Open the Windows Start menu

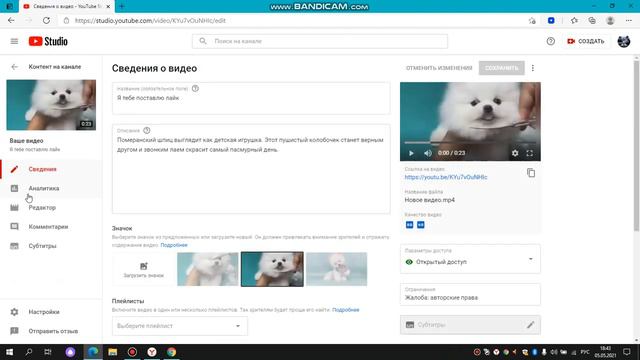pyautogui.click(x=9, y=352)
